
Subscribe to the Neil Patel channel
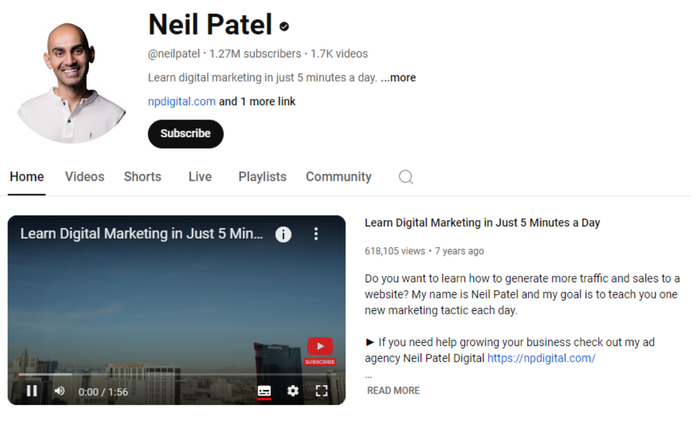coord(186,134)
